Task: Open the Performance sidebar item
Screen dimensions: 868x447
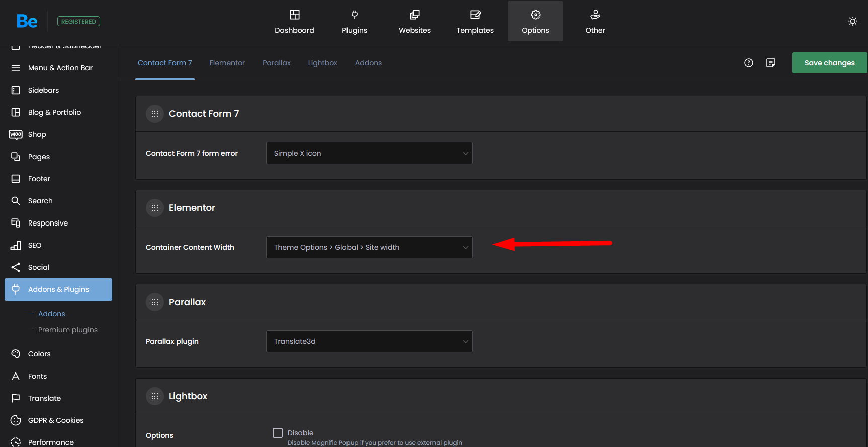Action: (51, 442)
